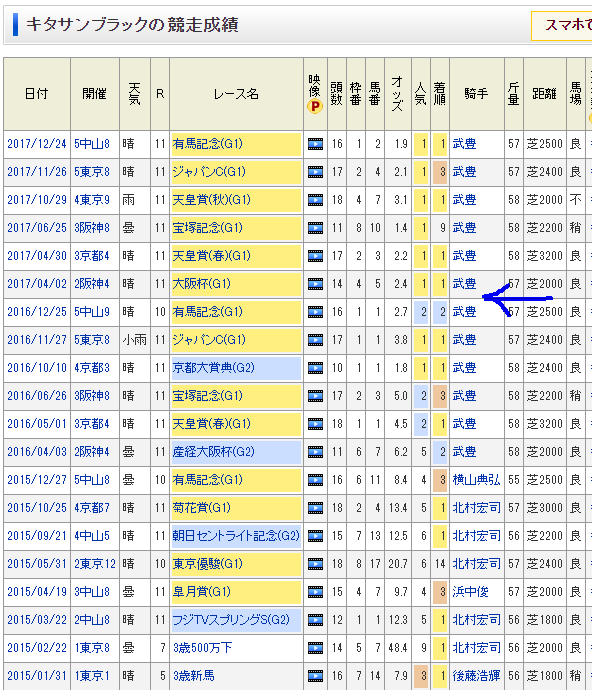This screenshot has height=690, width=592.
Task: Click the 日付 column header
Action: (37, 94)
